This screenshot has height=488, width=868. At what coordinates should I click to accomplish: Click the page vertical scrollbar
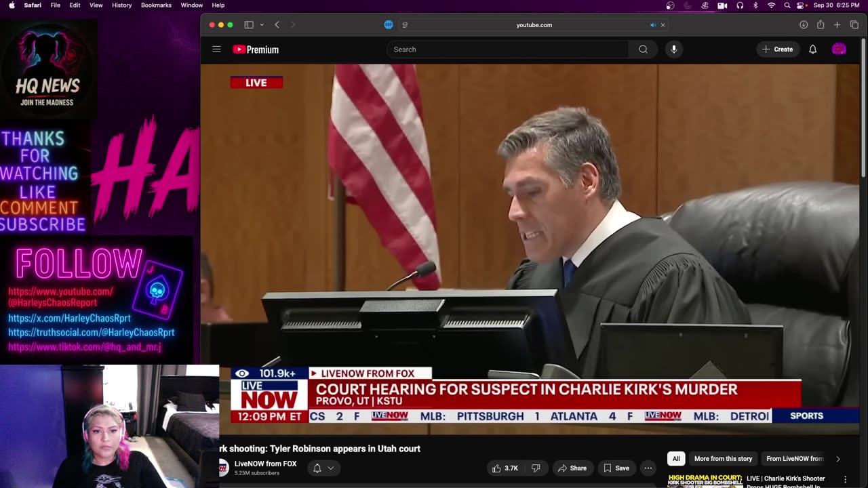[863, 108]
